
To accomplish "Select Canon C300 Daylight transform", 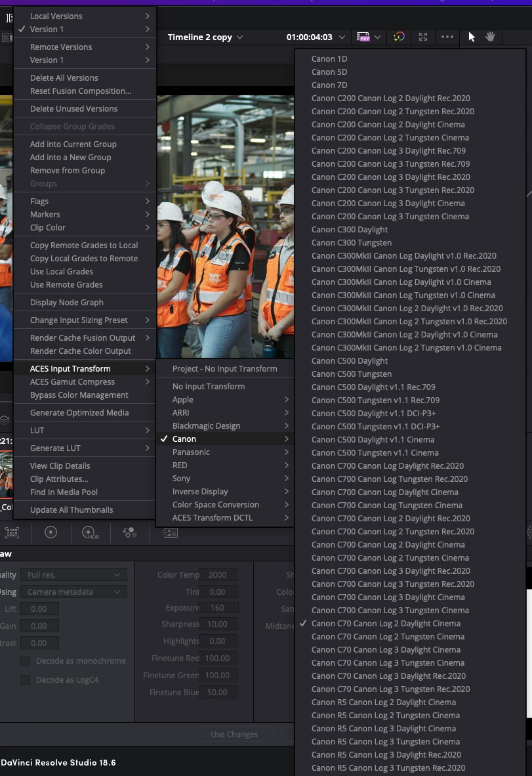I will (411, 230).
